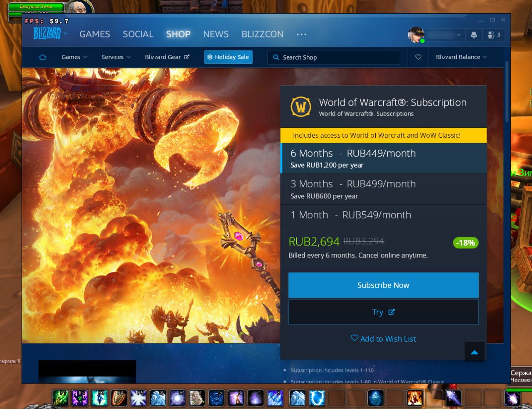Viewport: 532px width, 409px height.
Task: Cast the G keybind action spell
Action: [217, 398]
